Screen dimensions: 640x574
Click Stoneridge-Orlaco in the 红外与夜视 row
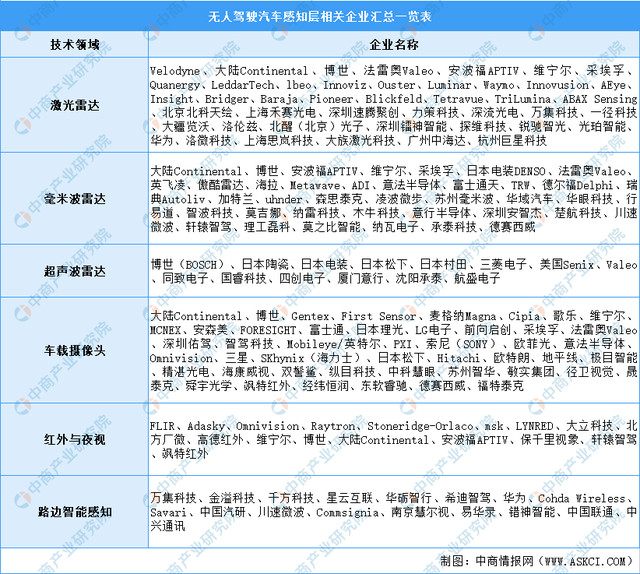(x=420, y=427)
